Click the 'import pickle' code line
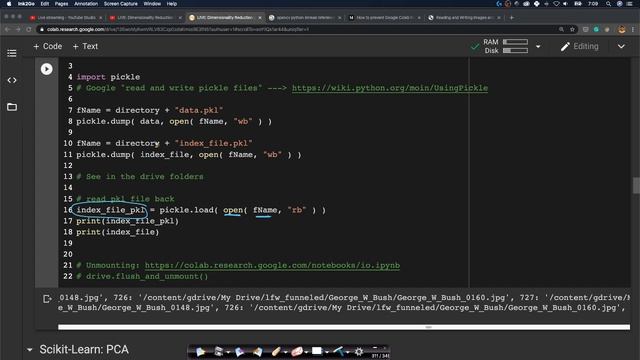The height and width of the screenshot is (360, 640). coord(108,77)
